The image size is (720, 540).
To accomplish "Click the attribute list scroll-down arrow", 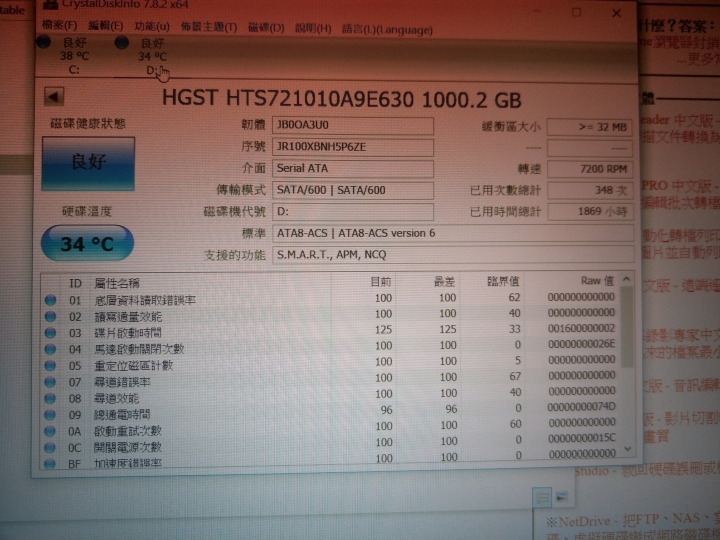I will click(628, 449).
